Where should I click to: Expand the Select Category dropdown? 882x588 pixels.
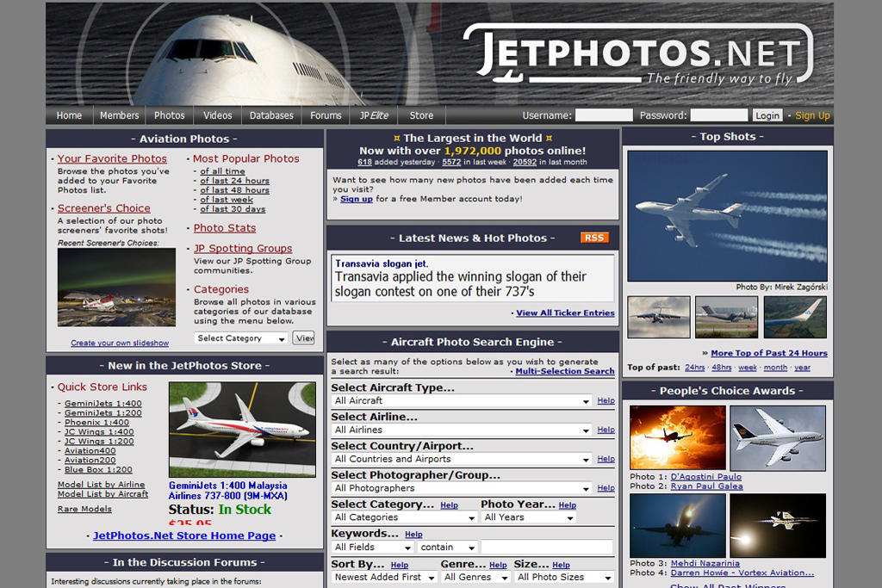(x=241, y=337)
